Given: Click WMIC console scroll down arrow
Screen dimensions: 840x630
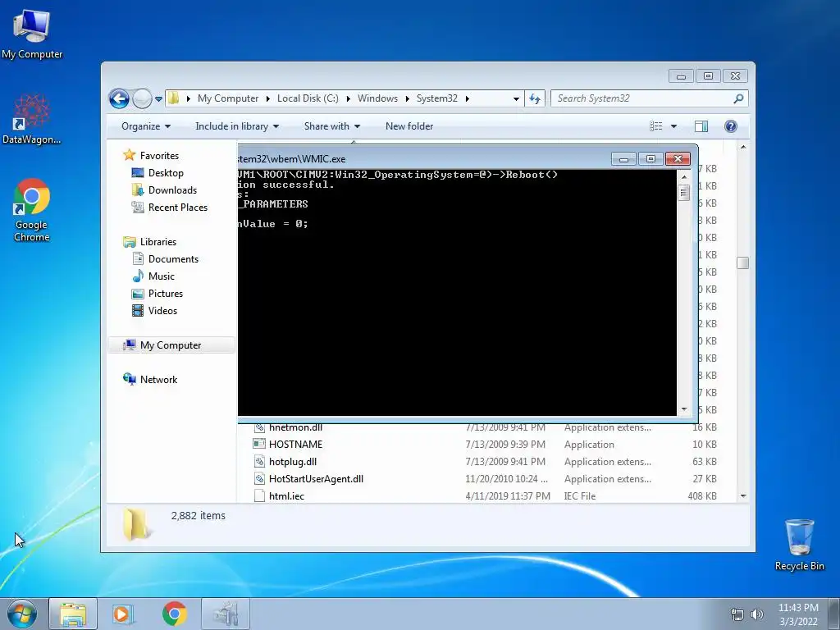Looking at the screenshot, I should coord(683,409).
